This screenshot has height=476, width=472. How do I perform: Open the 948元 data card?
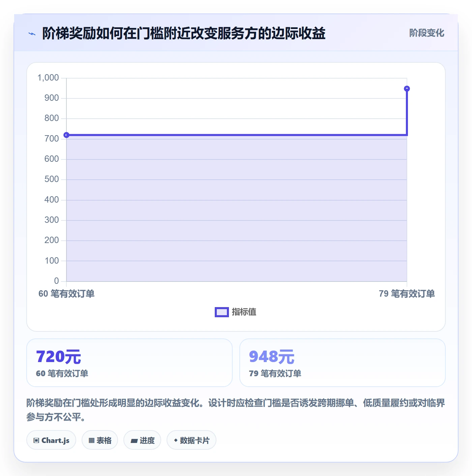click(x=343, y=363)
